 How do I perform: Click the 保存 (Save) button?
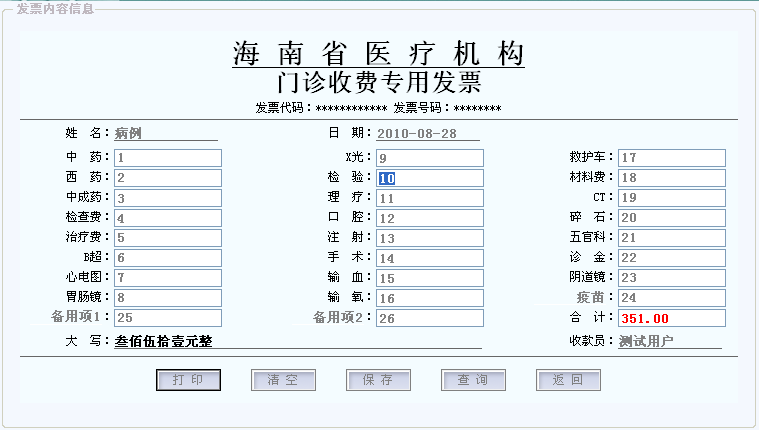tap(378, 380)
